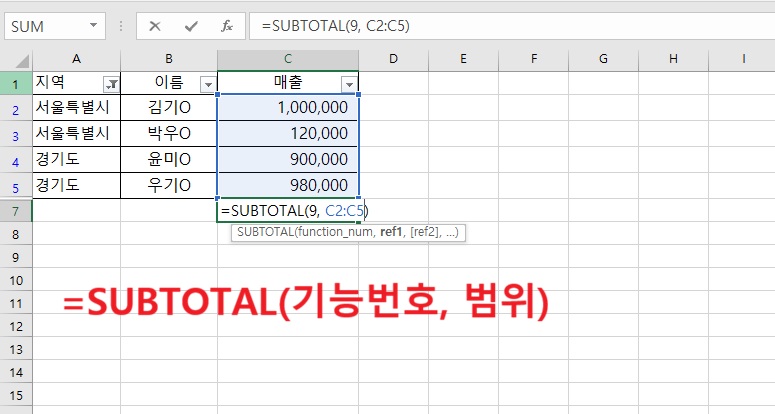Click name cell 박우O

[x=169, y=133]
